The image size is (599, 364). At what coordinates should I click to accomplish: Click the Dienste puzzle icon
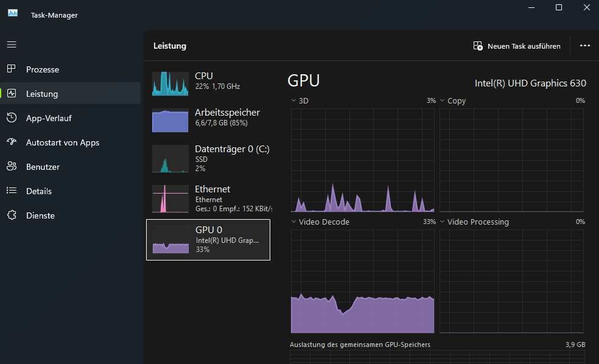pos(12,215)
